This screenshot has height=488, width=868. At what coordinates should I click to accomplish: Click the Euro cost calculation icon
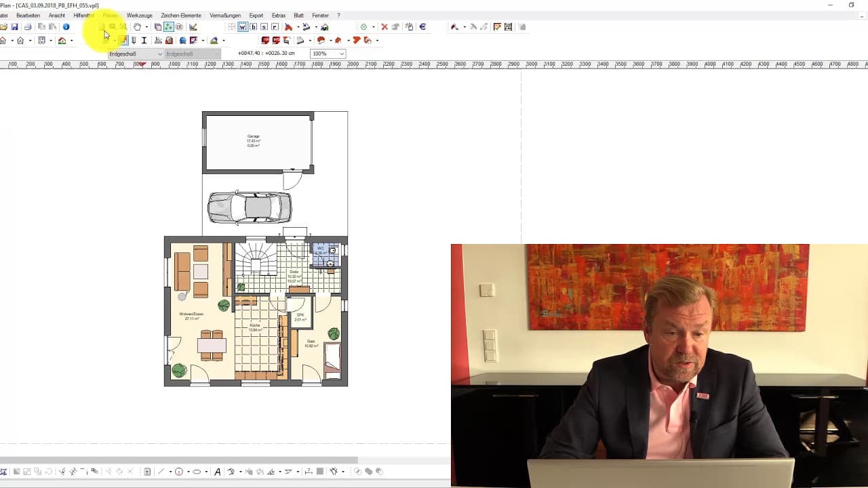tap(422, 27)
